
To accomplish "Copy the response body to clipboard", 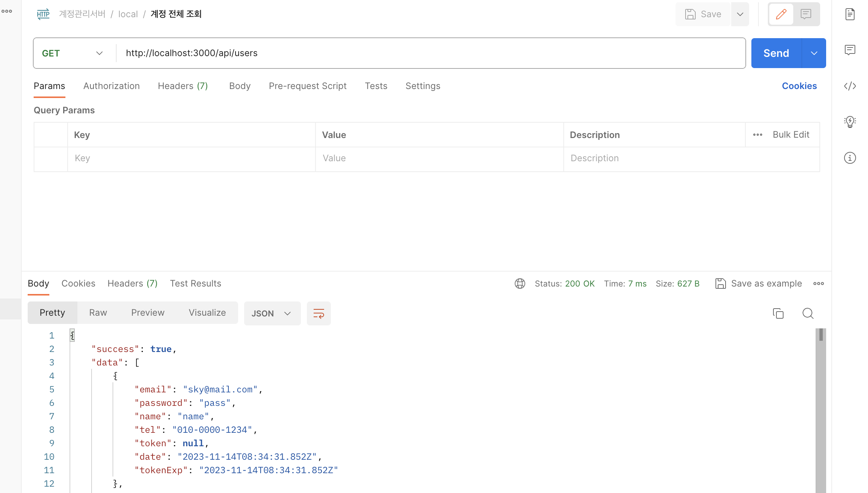I will coord(778,313).
